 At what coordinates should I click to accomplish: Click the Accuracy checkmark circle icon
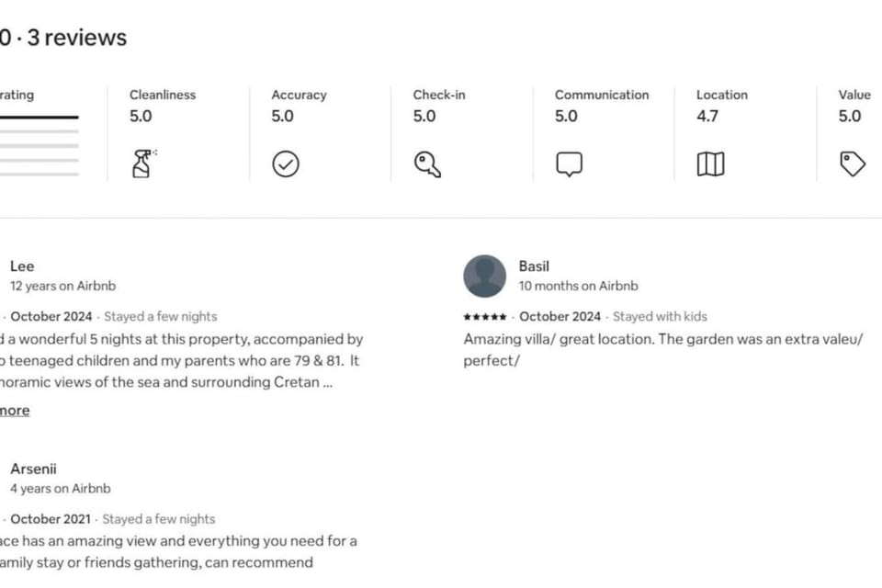coord(286,164)
